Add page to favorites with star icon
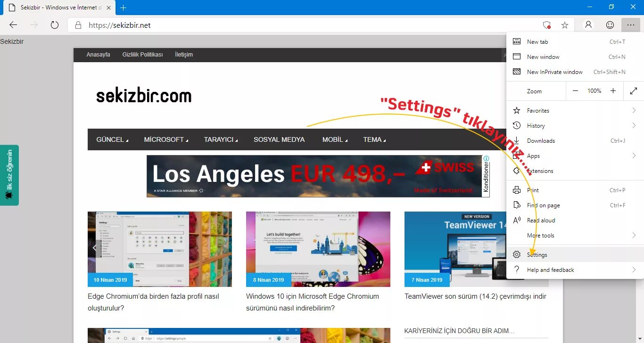Screen dimensions: 644x343 [x=564, y=25]
